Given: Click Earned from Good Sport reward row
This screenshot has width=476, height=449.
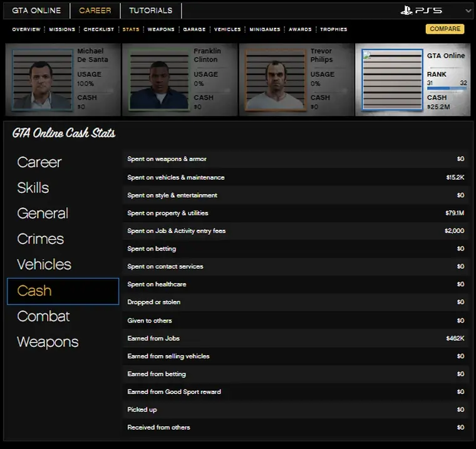Looking at the screenshot, I should pyautogui.click(x=296, y=391).
